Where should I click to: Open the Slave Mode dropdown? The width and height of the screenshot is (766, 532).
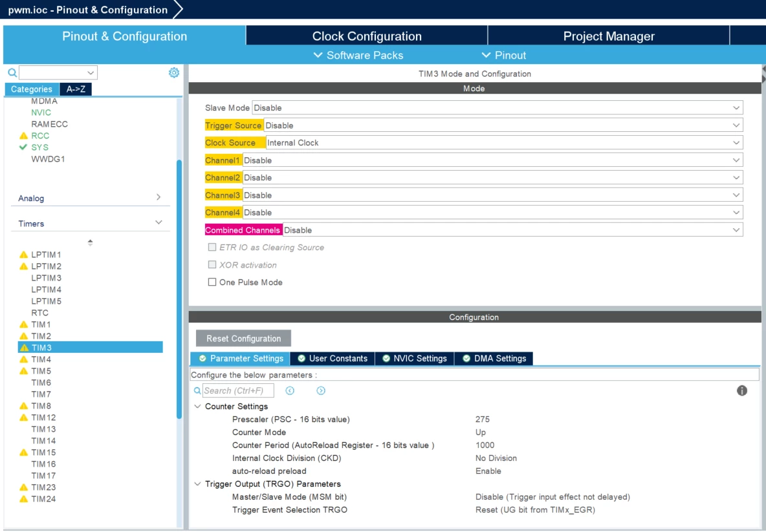[x=498, y=108]
